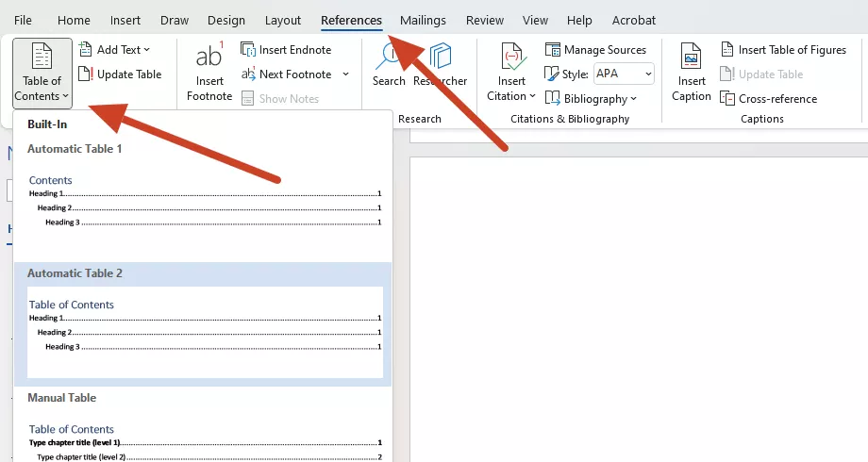The image size is (868, 462).
Task: Click the Insert Footnote icon
Action: pyautogui.click(x=209, y=56)
